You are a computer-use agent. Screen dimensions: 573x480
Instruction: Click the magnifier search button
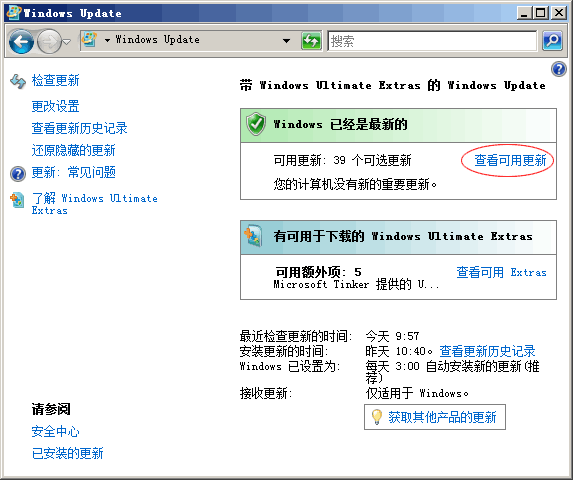pos(552,41)
